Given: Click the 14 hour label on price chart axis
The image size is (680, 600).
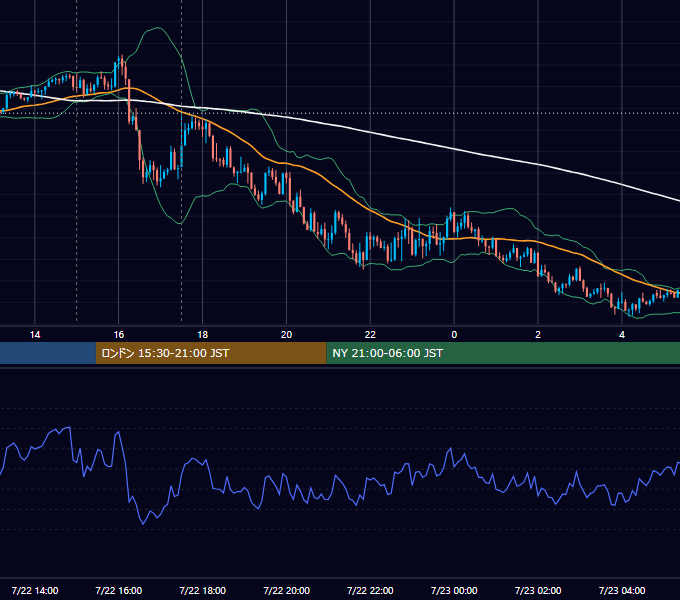Looking at the screenshot, I should [35, 335].
